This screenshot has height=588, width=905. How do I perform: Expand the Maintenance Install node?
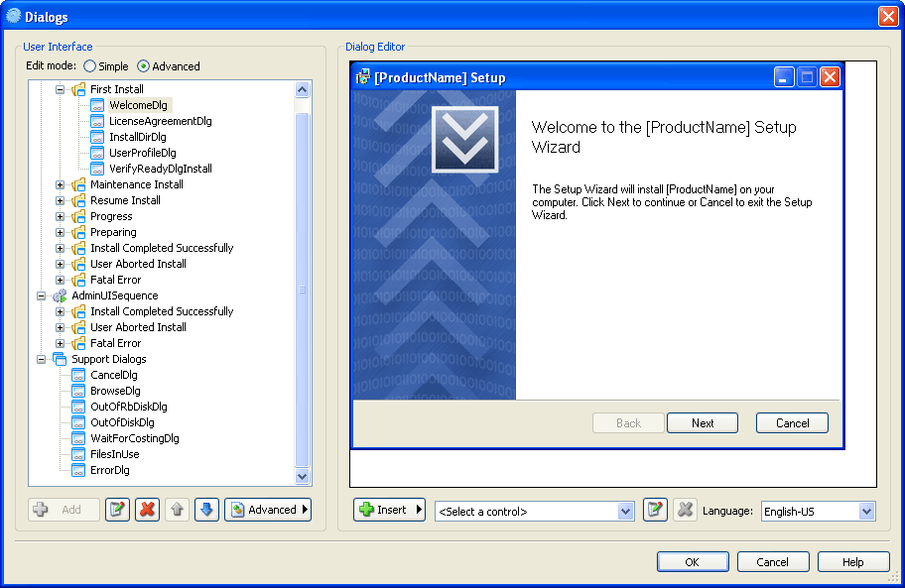click(60, 184)
